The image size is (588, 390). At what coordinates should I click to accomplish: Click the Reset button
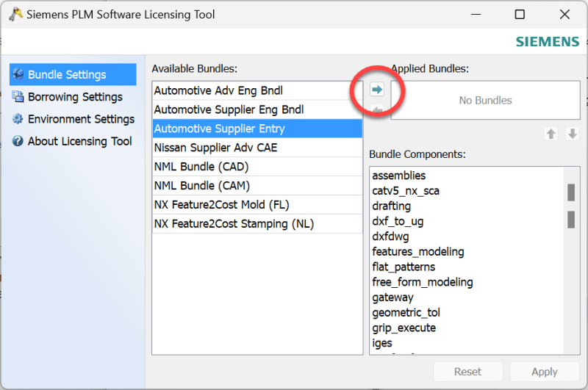coord(467,372)
